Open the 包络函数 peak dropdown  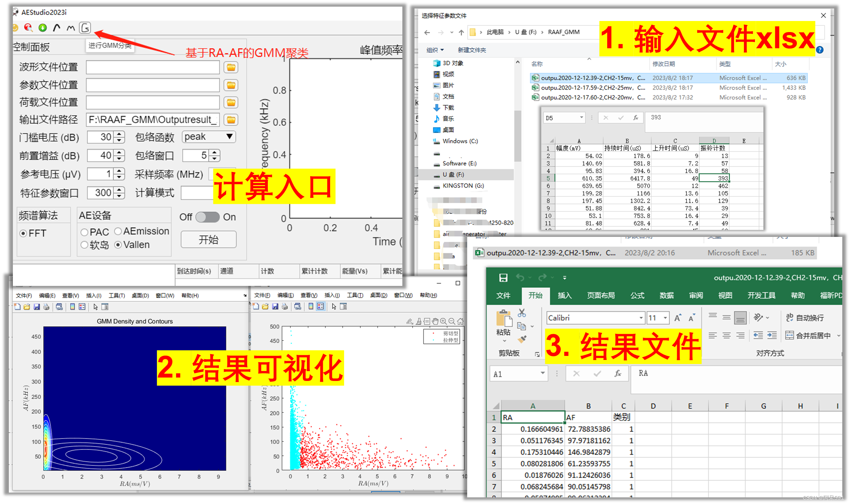tap(208, 137)
